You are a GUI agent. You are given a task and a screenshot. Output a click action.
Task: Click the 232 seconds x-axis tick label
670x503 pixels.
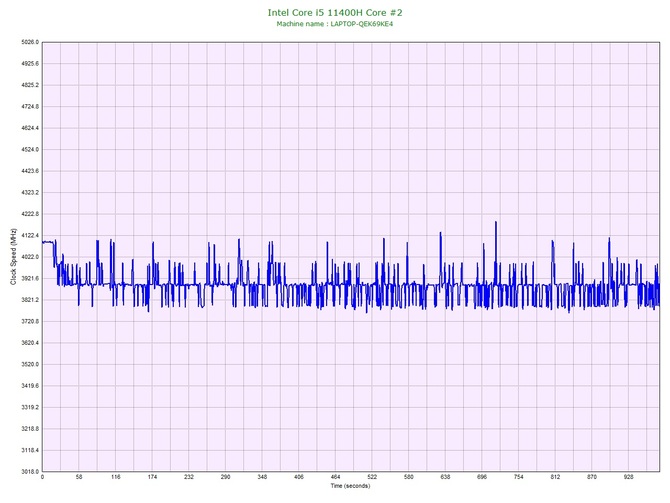point(188,477)
